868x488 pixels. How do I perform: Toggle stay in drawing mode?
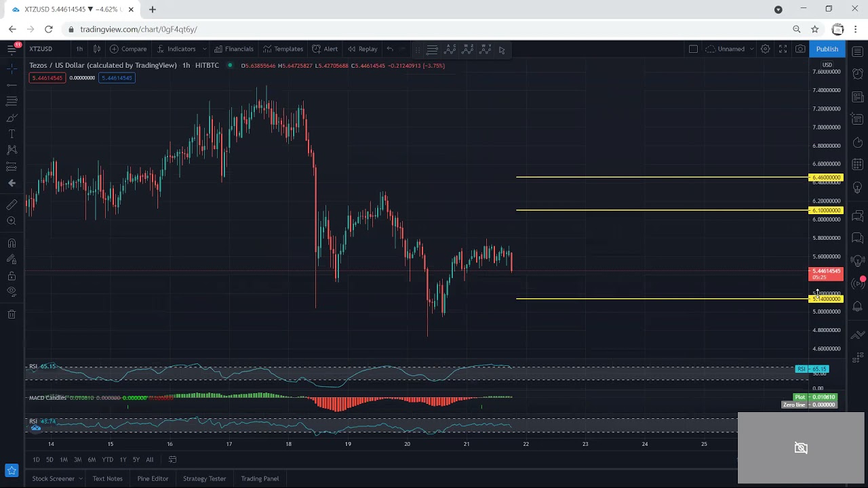(x=12, y=259)
